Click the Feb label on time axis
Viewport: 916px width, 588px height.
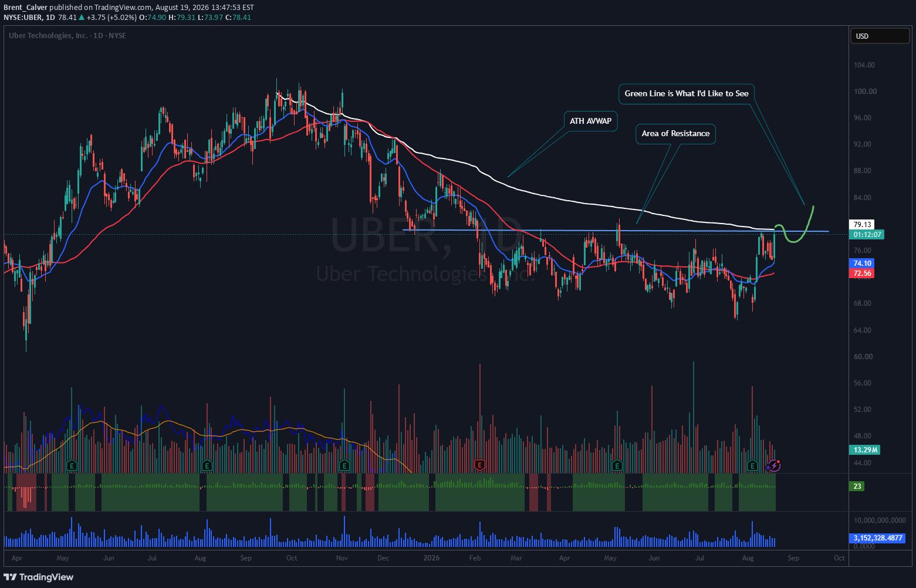pos(475,558)
